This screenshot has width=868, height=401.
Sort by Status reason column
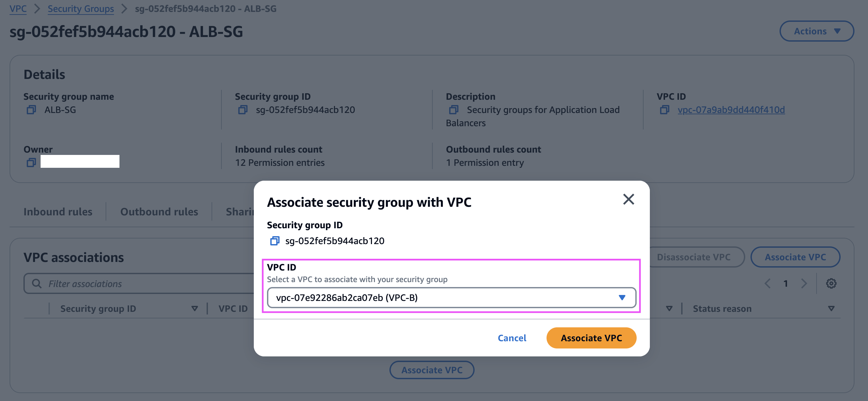(831, 309)
